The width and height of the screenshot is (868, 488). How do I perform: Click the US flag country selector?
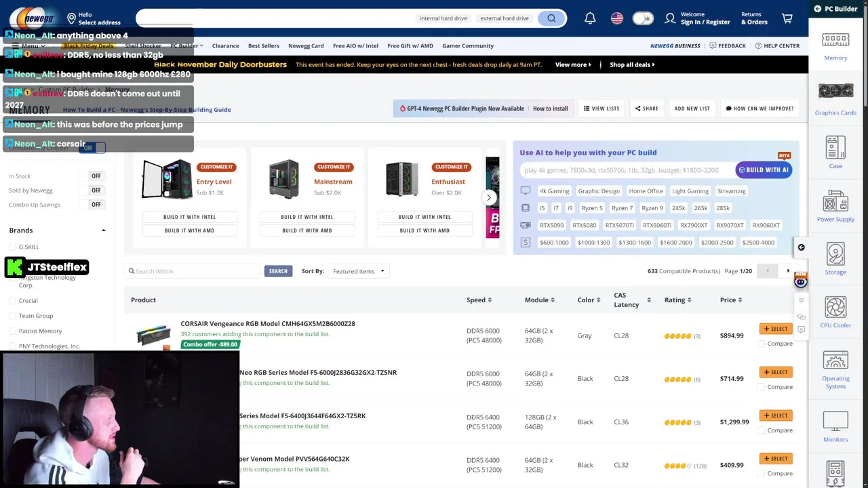point(616,18)
